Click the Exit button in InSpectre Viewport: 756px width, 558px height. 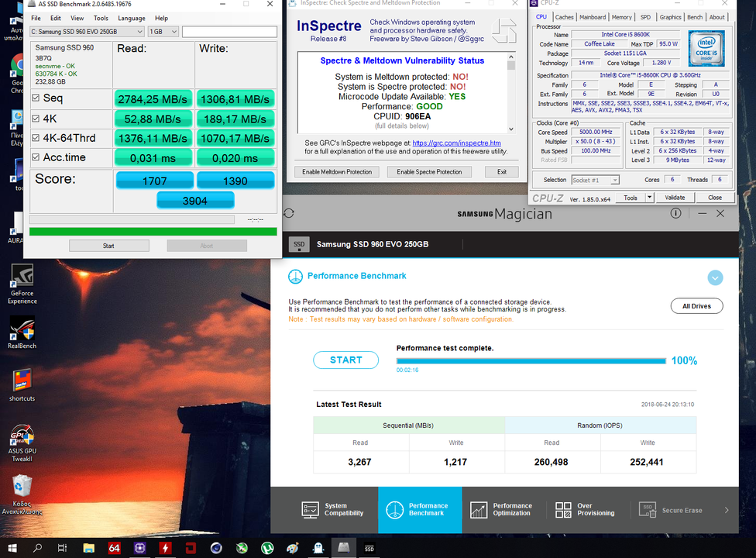[x=502, y=172]
